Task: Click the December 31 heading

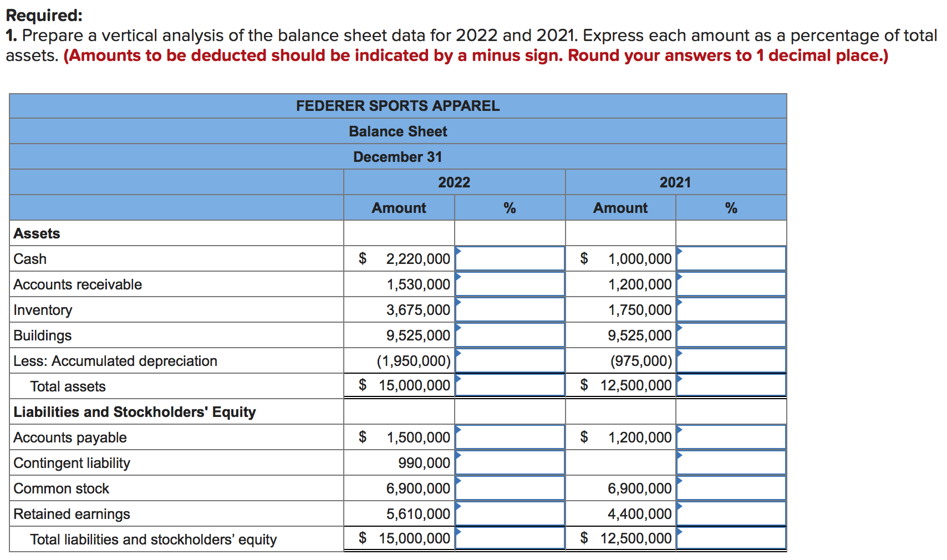Action: coord(398,157)
